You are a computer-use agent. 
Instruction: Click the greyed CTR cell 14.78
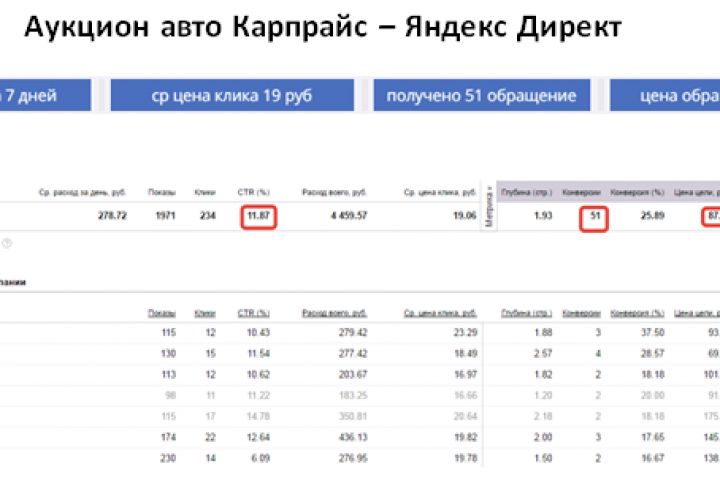259,416
